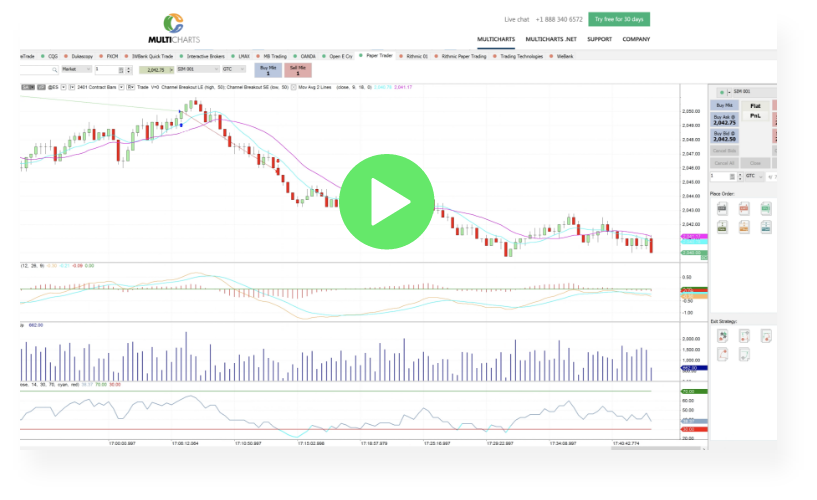817x500 pixels.
Task: Click the orange Place Order icon in second row
Action: click(744, 227)
